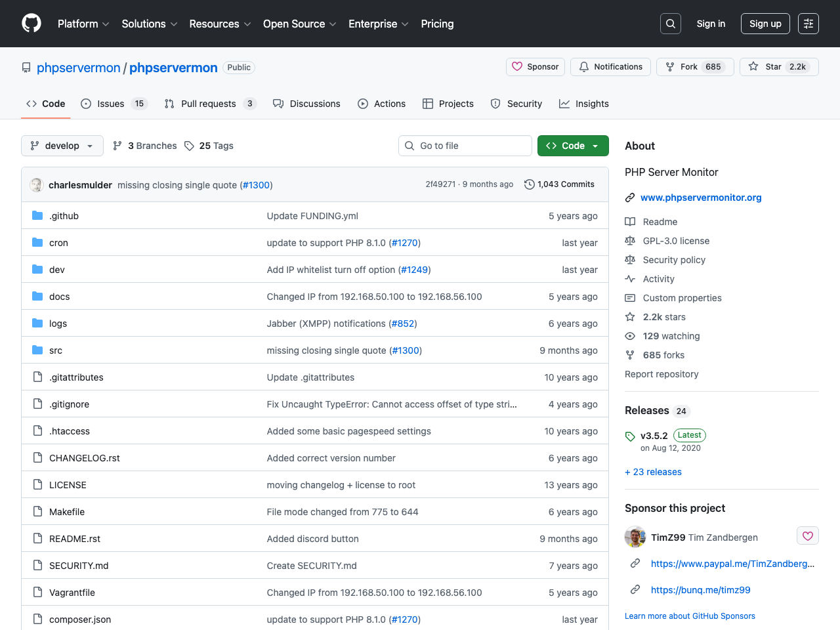Screen dimensions: 840x630
Task: Click the link chain icon beside phpservermonitor.org
Action: [x=631, y=196]
